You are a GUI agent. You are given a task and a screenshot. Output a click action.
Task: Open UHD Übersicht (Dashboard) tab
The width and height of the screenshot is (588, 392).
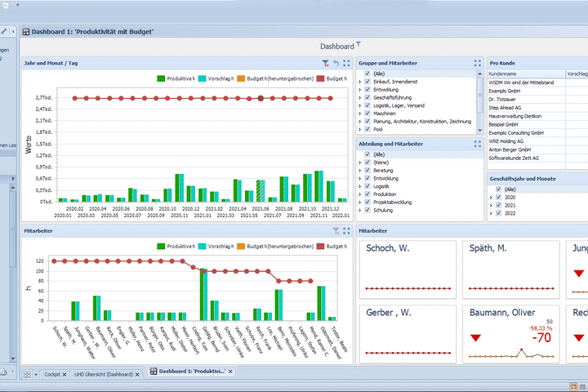[x=103, y=372]
